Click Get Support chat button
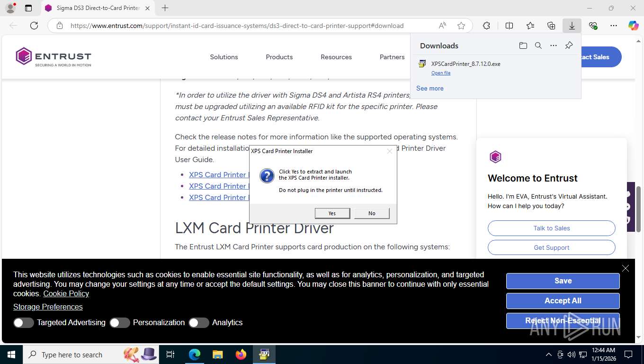Viewport: 644px width, 364px height. click(x=552, y=247)
